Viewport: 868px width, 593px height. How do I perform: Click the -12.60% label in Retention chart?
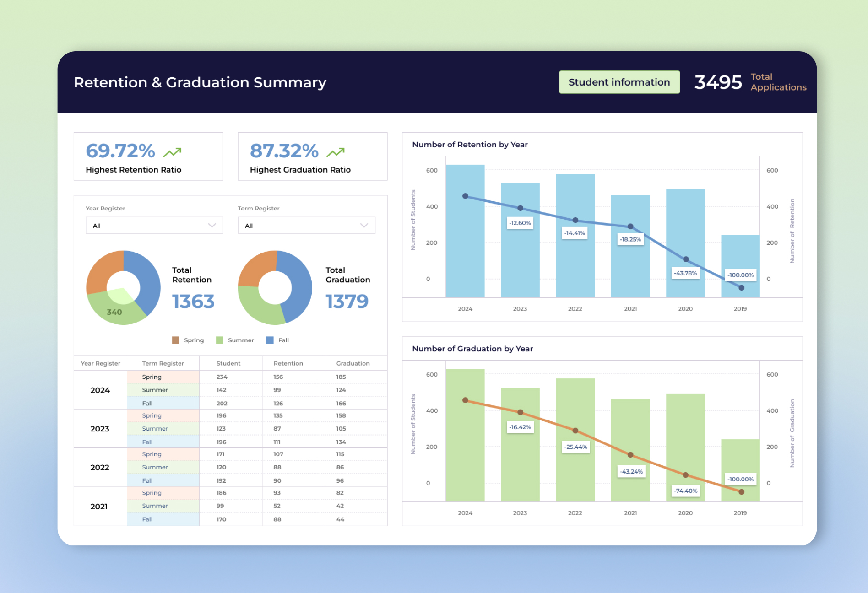[520, 223]
